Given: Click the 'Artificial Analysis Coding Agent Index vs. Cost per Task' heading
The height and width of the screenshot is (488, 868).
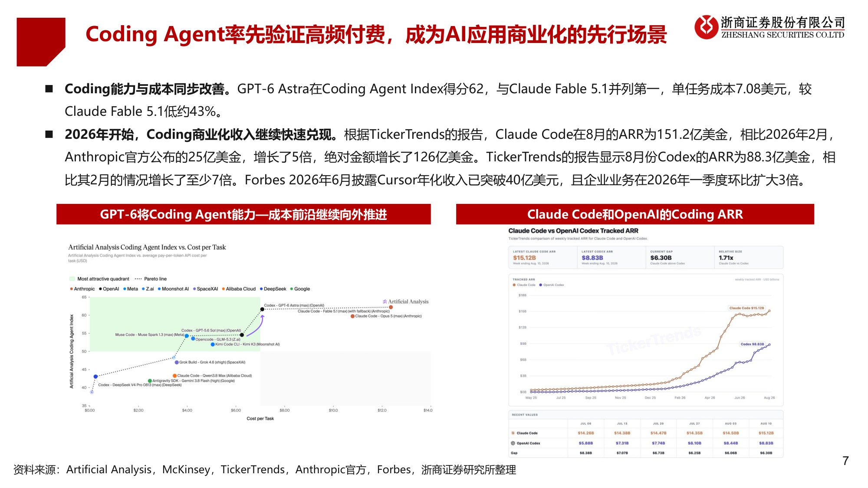Looking at the screenshot, I should click(x=147, y=247).
